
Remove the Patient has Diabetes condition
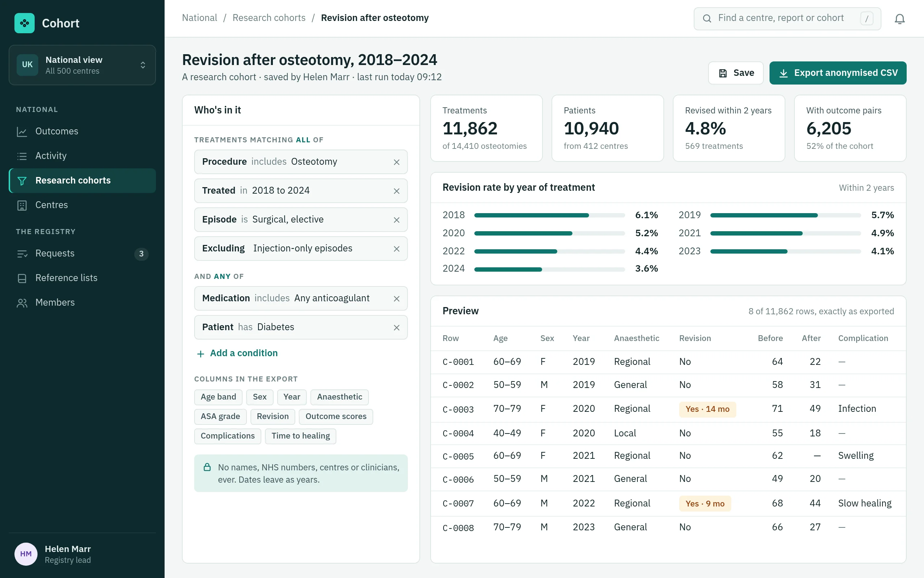(396, 328)
